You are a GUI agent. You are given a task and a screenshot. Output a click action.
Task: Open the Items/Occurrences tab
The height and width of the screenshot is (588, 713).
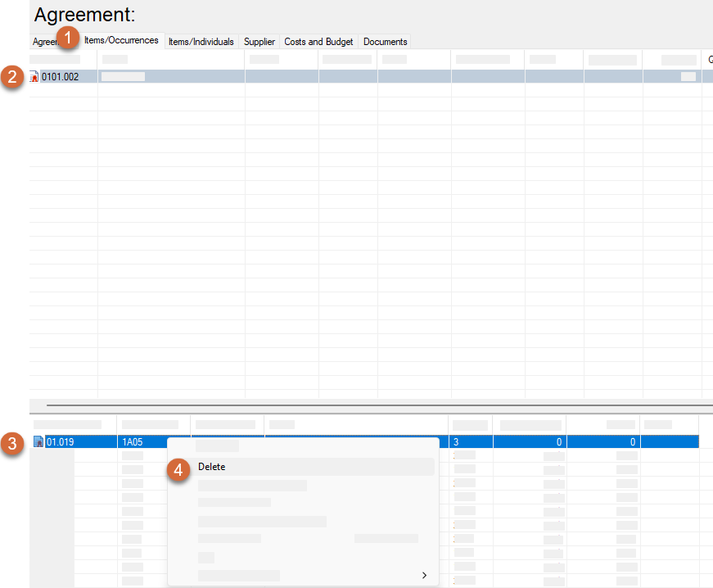[121, 41]
